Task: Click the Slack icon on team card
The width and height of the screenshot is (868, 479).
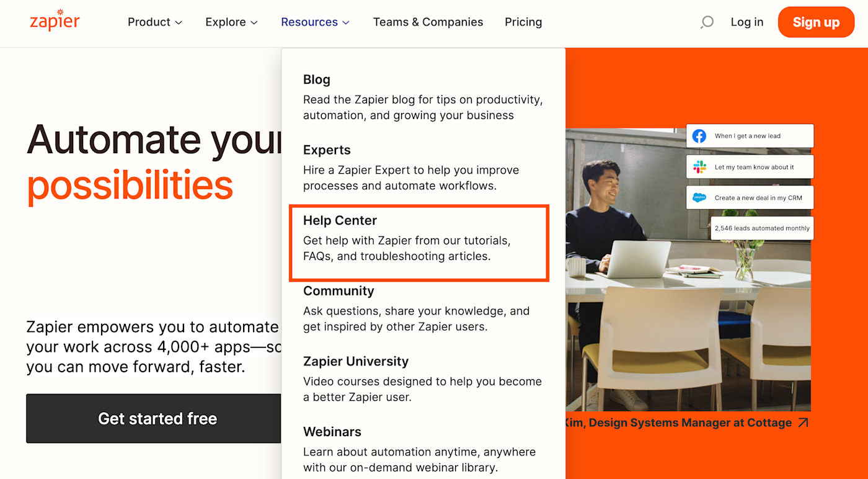Action: (699, 167)
